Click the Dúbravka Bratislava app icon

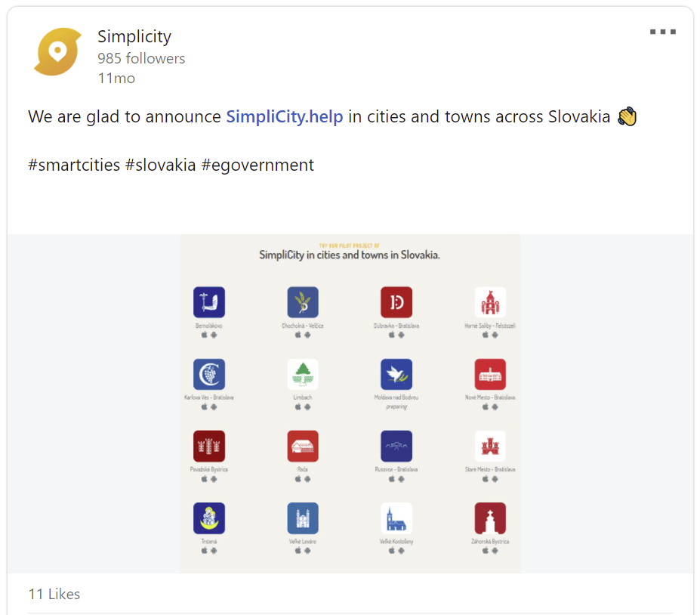coord(396,302)
